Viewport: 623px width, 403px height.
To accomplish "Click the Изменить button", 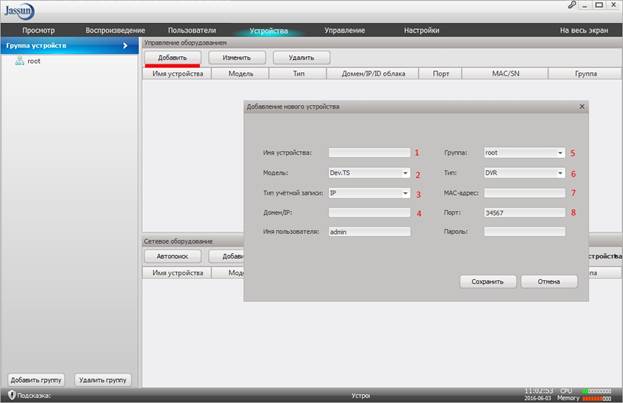I will click(237, 58).
